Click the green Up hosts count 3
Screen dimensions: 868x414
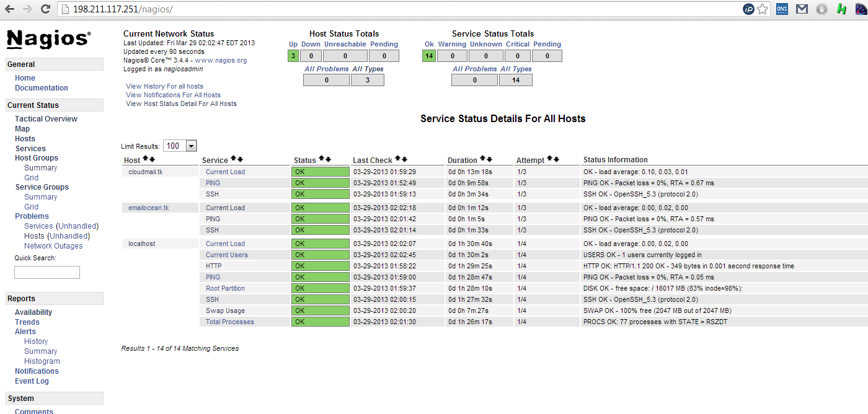tap(293, 56)
